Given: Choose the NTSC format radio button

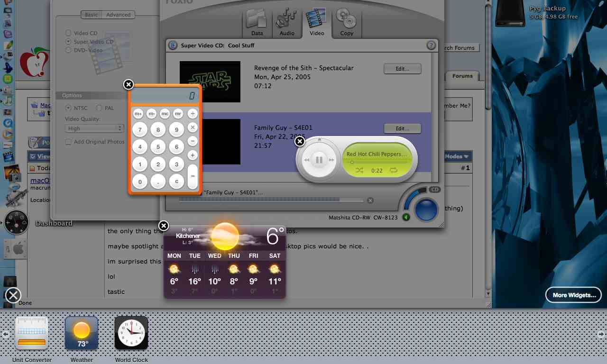Looking at the screenshot, I should 68,108.
